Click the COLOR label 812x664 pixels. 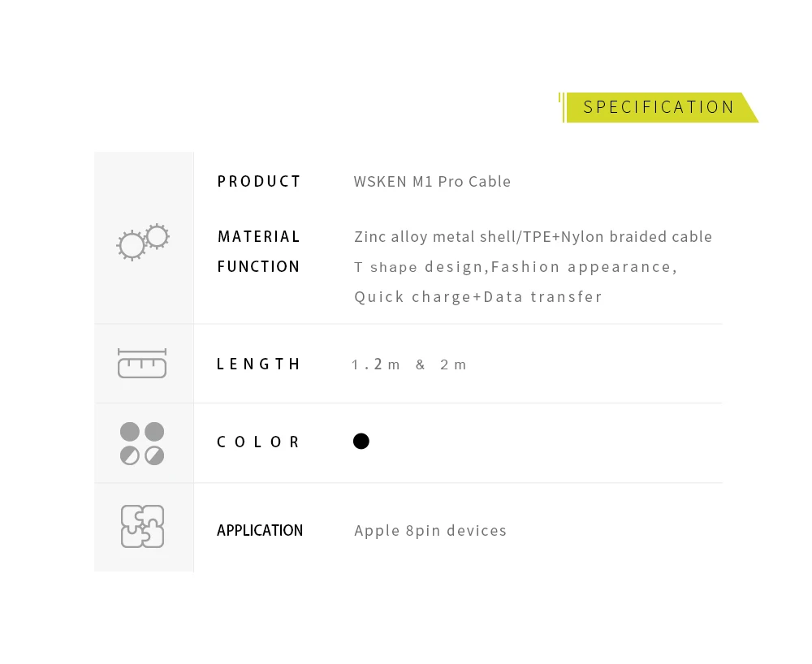click(258, 442)
